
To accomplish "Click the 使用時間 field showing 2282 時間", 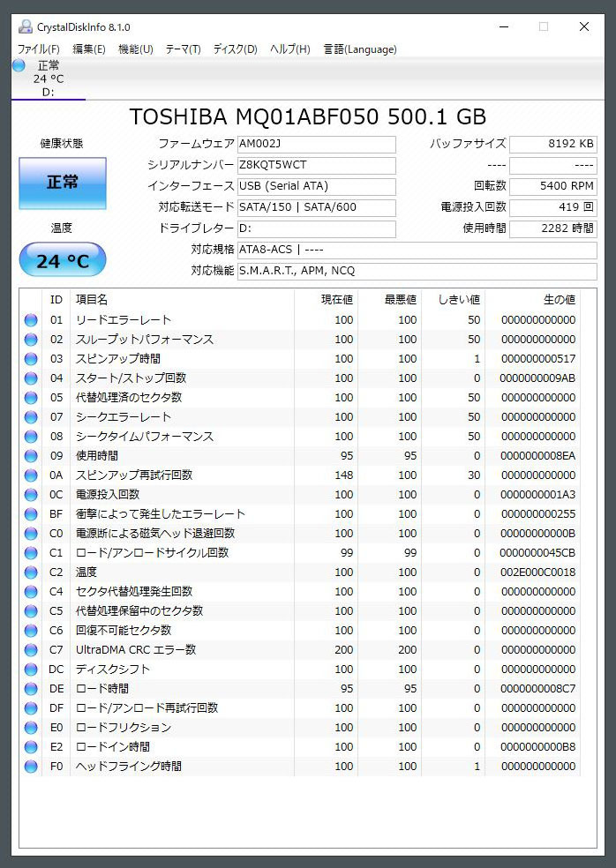I will pyautogui.click(x=552, y=228).
